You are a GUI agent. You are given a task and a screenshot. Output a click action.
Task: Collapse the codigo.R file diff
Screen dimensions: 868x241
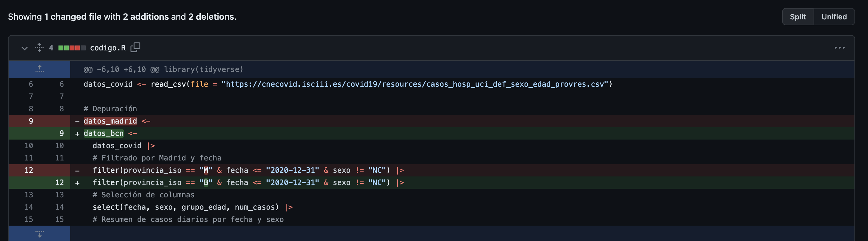24,48
